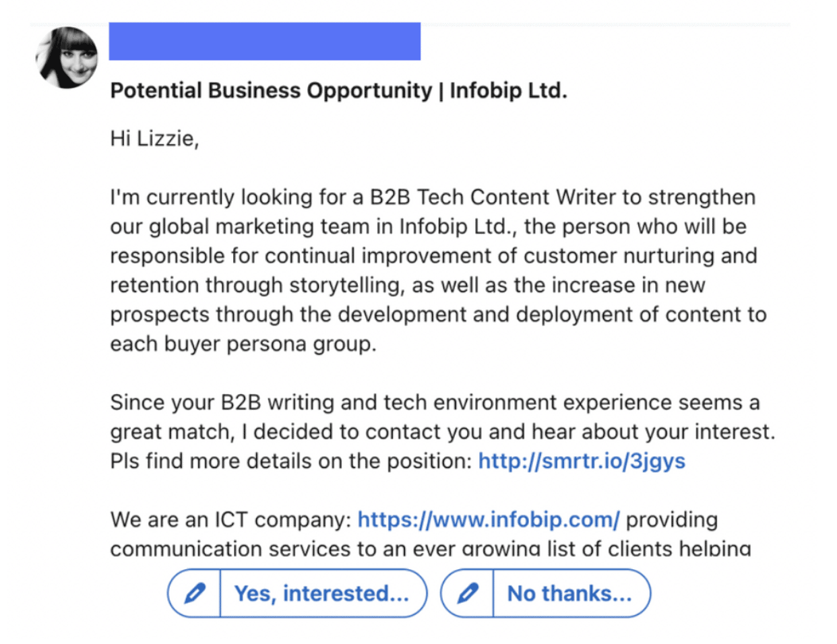Click the "Hi Lizzie," greeting

[x=154, y=139]
